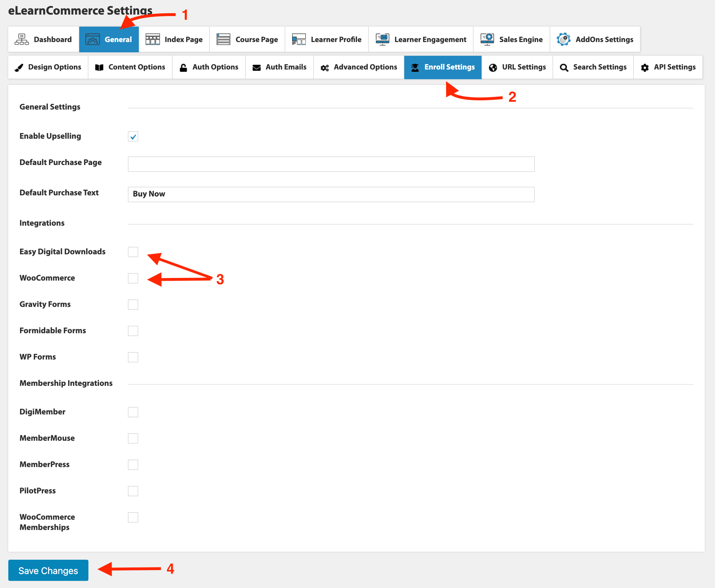Click the Auth Options padlock icon

[x=183, y=67]
